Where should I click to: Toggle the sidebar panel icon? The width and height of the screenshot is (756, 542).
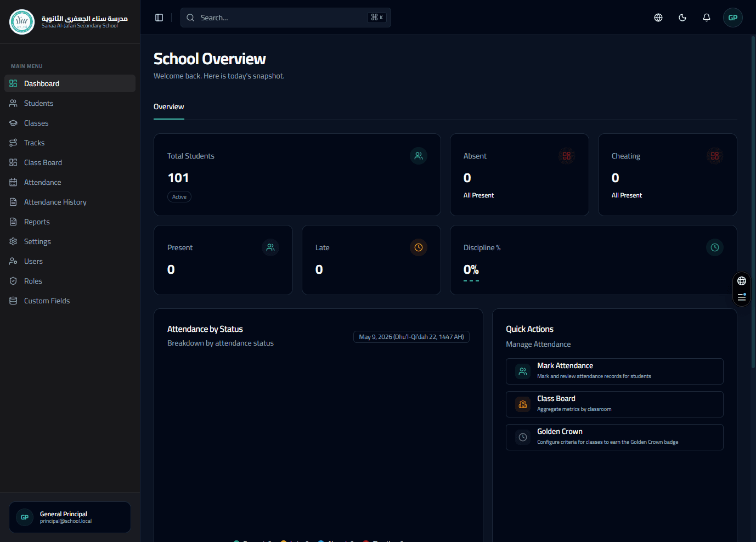[159, 18]
